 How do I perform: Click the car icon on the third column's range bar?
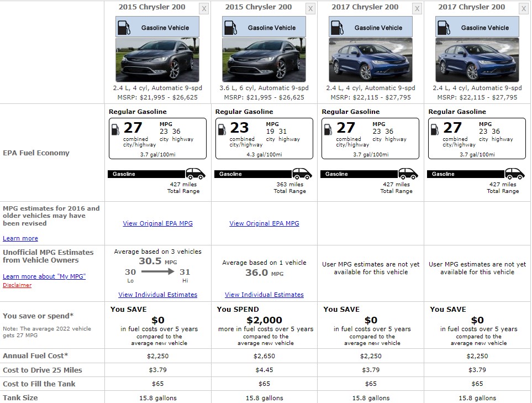coord(408,174)
